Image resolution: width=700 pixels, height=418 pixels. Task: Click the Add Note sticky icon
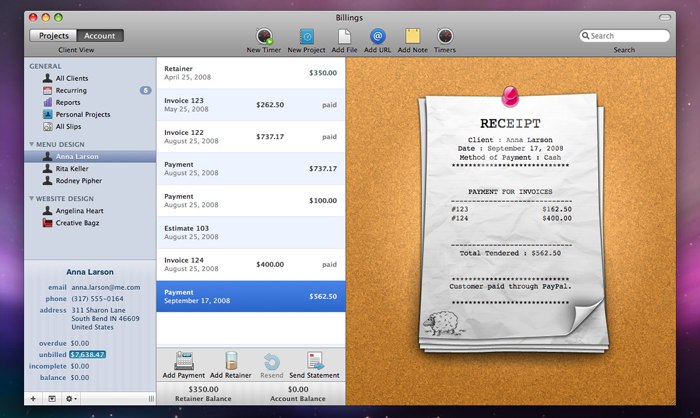(412, 36)
